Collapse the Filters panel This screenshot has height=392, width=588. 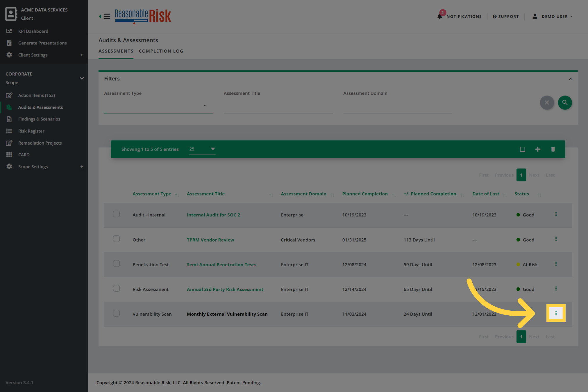point(571,79)
